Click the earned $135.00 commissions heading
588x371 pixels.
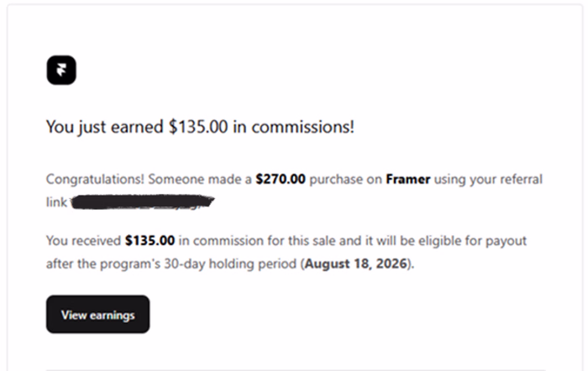tap(200, 127)
